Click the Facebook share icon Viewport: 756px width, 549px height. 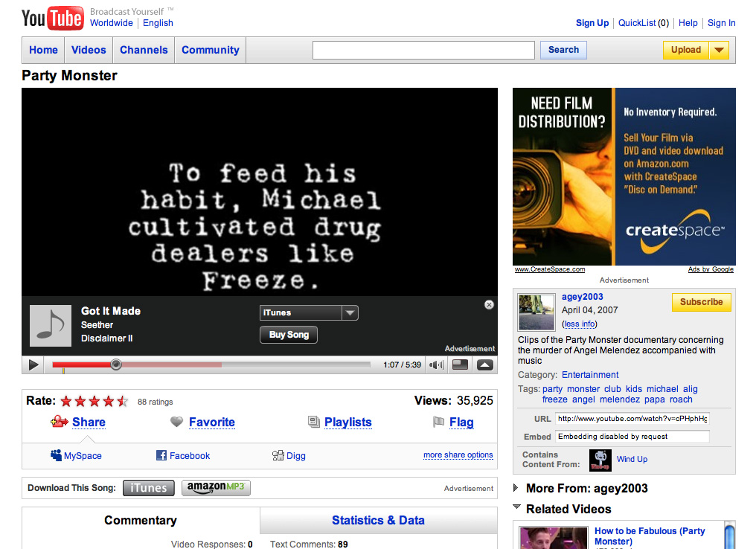point(161,455)
